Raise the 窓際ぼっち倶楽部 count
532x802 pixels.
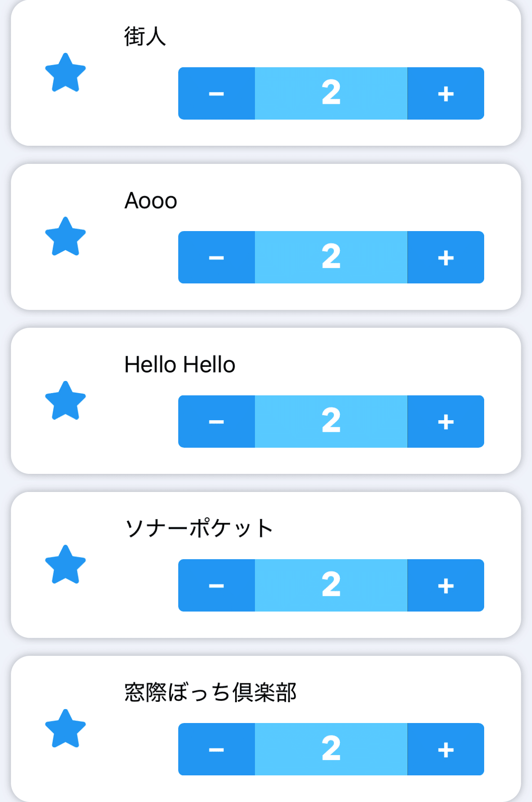point(445,749)
